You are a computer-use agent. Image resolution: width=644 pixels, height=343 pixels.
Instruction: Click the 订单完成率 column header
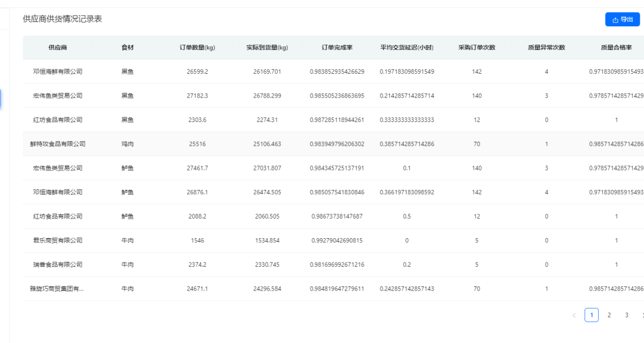(x=337, y=48)
